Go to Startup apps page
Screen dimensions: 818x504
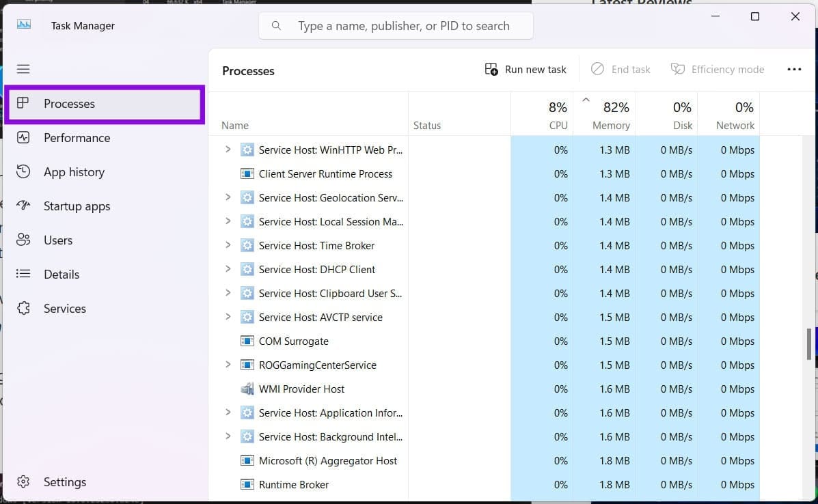point(105,206)
